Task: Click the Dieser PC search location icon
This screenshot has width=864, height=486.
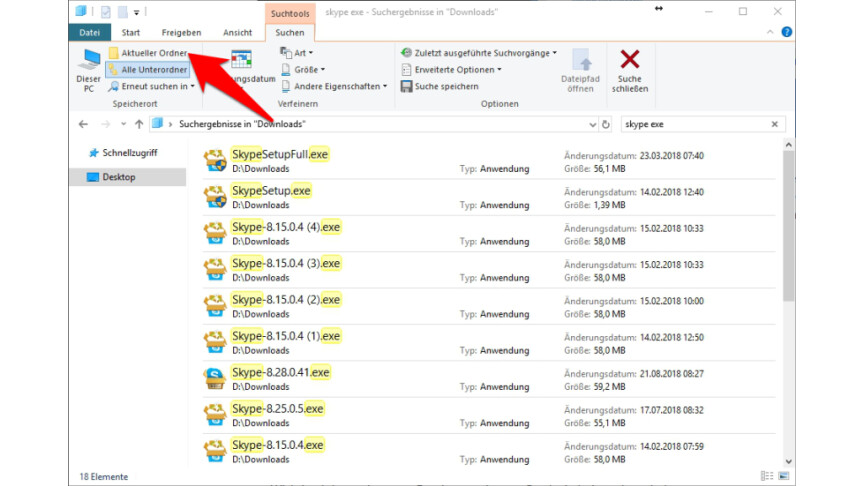Action: pyautogui.click(x=89, y=71)
